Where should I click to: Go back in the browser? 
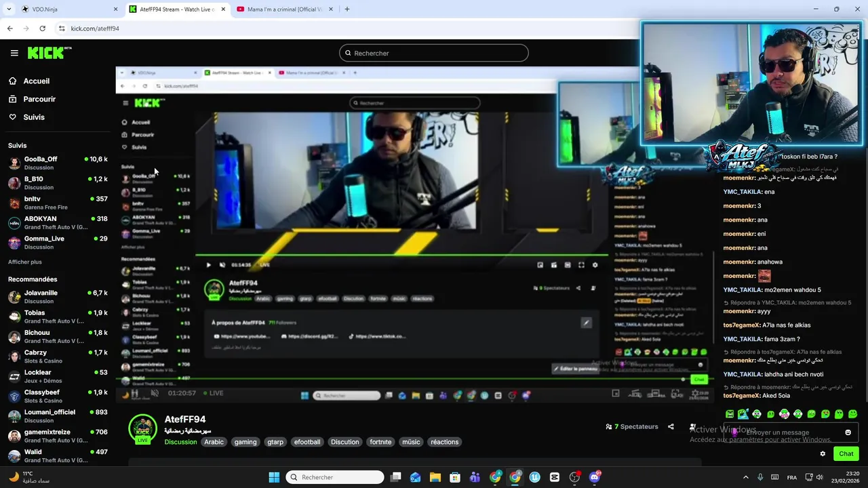[9, 28]
